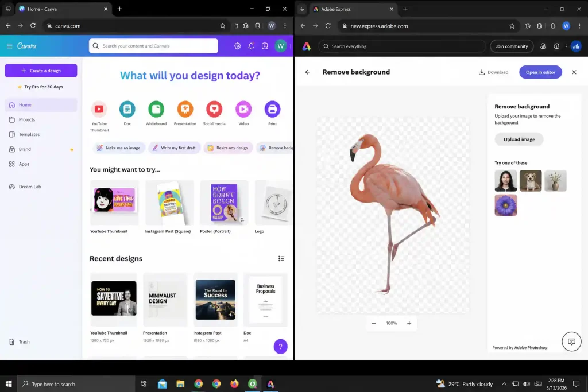Open Firefox from the Windows taskbar
The image size is (588, 392).
(x=234, y=384)
